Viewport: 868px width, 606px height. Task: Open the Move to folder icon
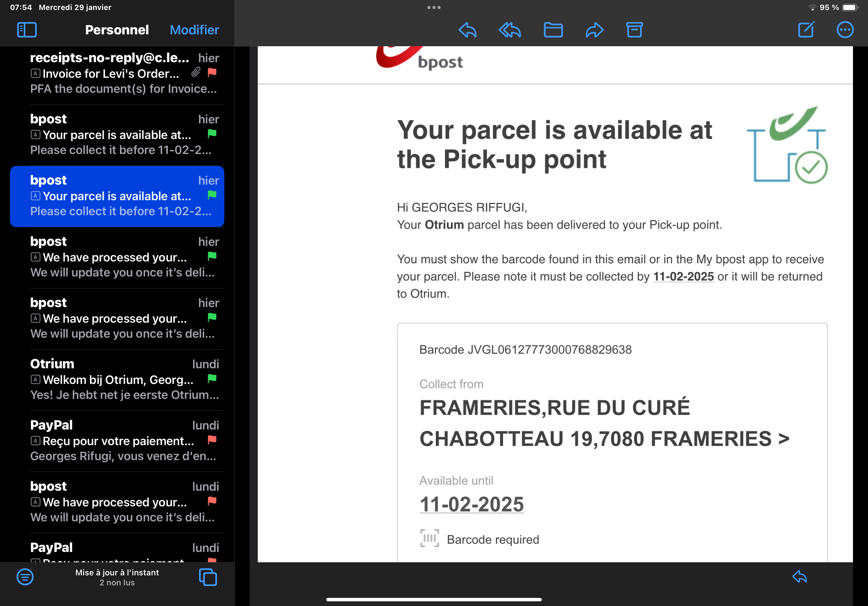tap(553, 30)
